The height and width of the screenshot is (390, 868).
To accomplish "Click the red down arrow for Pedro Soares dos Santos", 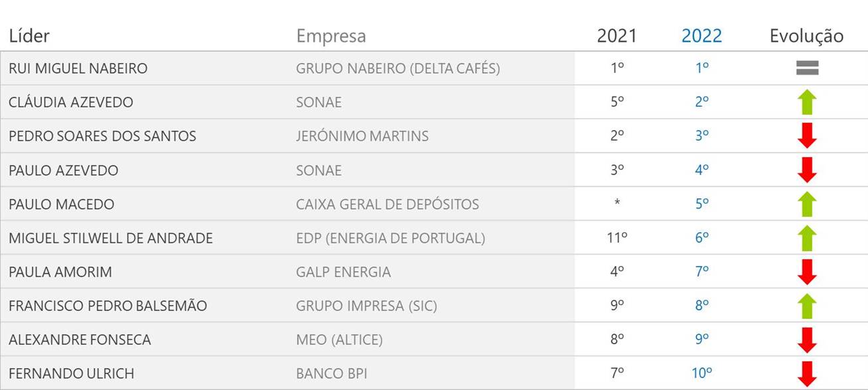I will coord(807,136).
